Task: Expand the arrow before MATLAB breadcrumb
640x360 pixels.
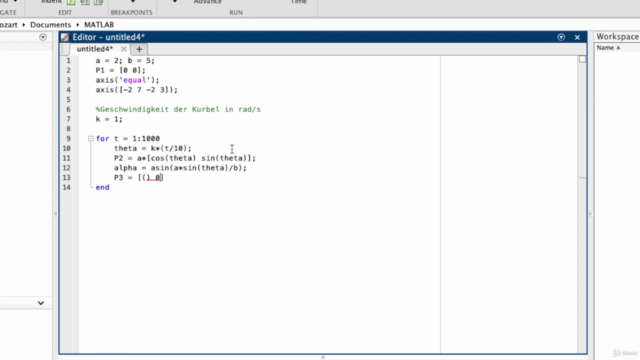Action: tap(78, 25)
